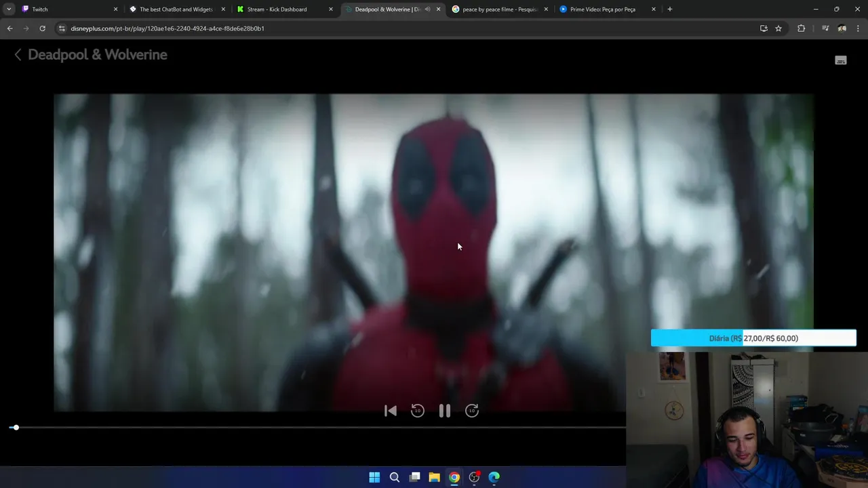
Task: Rewind the video 10 seconds
Action: (x=418, y=411)
